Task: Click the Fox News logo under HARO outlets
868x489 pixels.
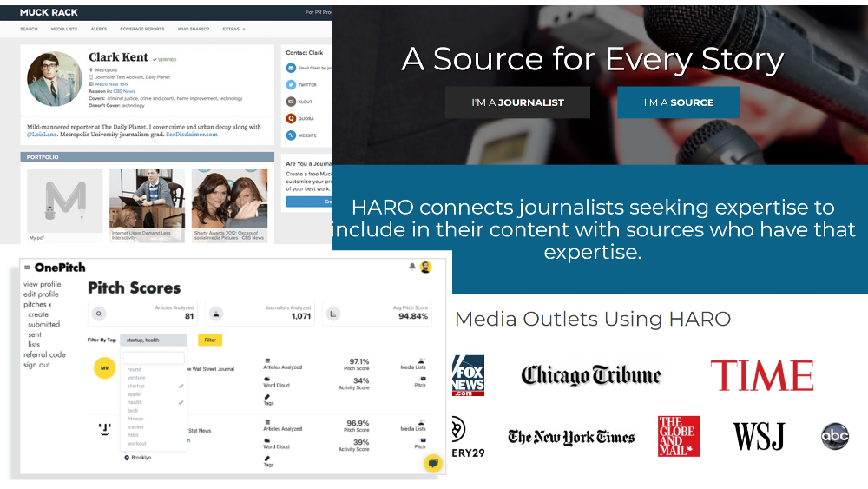Action: [x=469, y=375]
